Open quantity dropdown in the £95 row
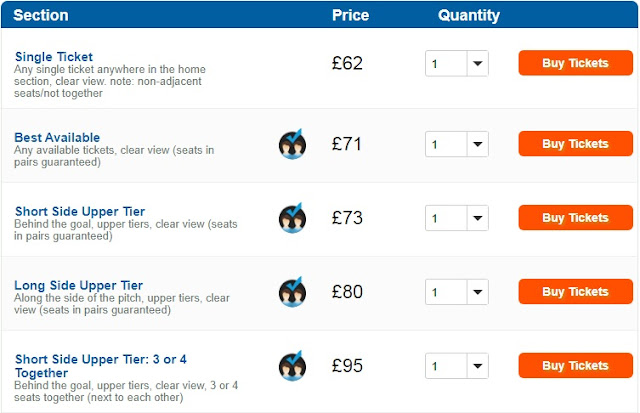640x413 pixels. 456,366
